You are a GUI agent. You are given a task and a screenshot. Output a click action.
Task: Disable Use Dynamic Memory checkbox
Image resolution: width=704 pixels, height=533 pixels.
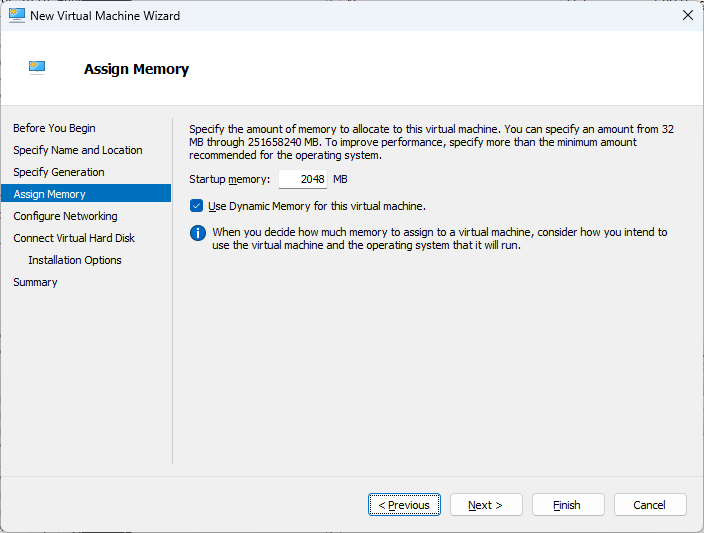(x=196, y=206)
